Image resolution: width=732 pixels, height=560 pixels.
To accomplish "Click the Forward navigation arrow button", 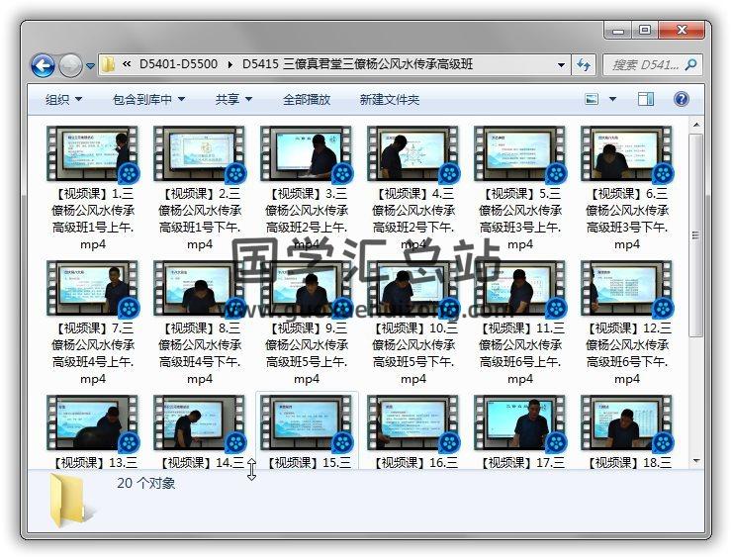I will point(70,66).
